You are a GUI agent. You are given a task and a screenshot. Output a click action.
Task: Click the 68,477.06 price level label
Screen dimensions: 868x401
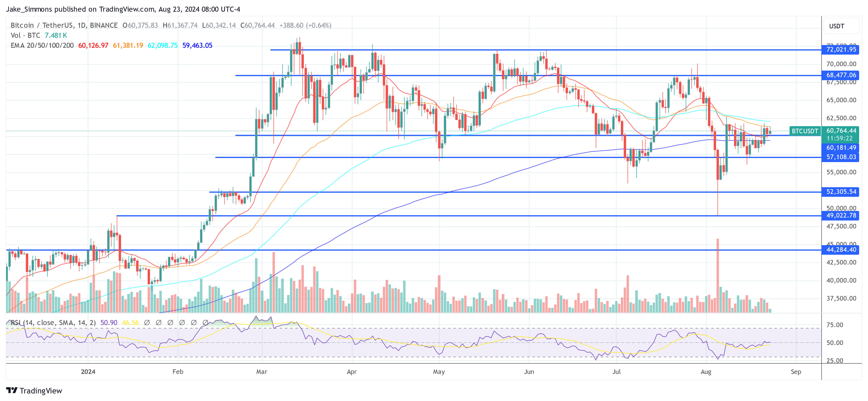coord(841,75)
